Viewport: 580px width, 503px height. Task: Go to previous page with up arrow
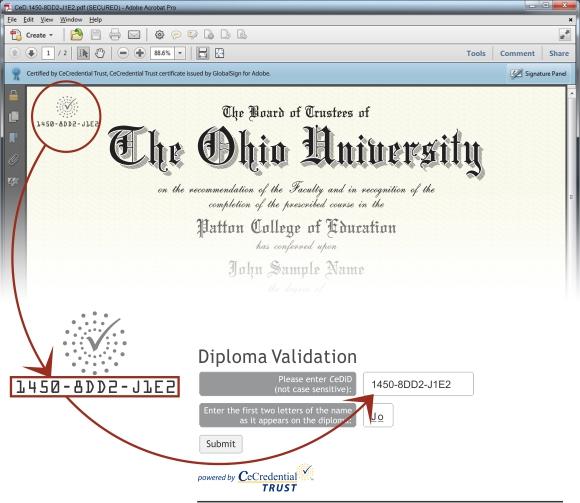coord(14,53)
